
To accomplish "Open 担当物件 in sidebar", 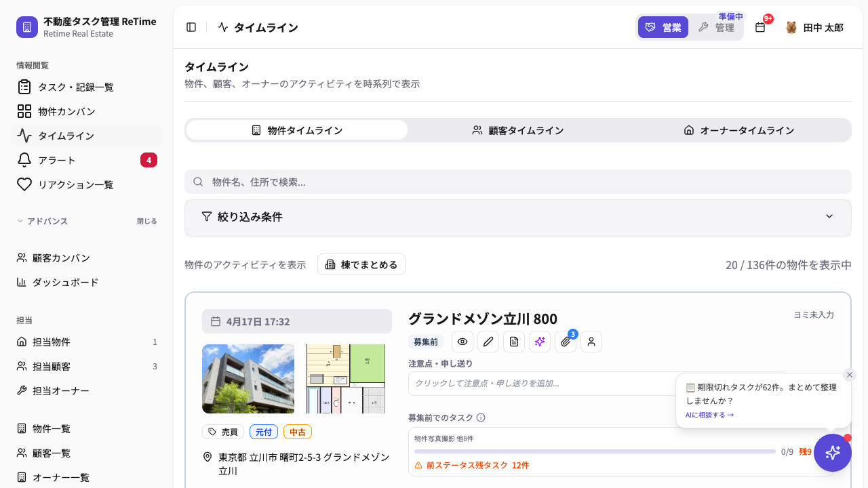I will pos(87,342).
